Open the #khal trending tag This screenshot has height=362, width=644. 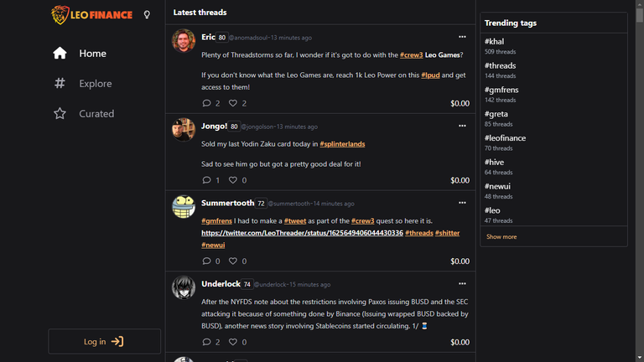[494, 41]
